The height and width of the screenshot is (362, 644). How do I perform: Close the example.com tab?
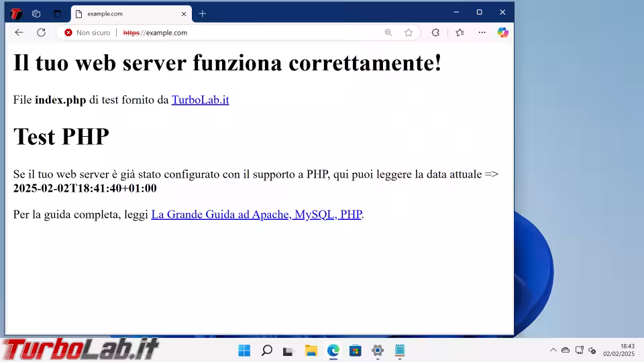tap(184, 13)
